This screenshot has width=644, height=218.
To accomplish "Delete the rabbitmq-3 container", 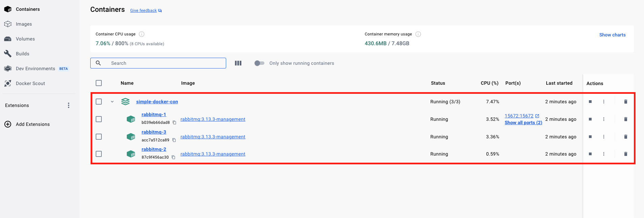I will click(626, 137).
